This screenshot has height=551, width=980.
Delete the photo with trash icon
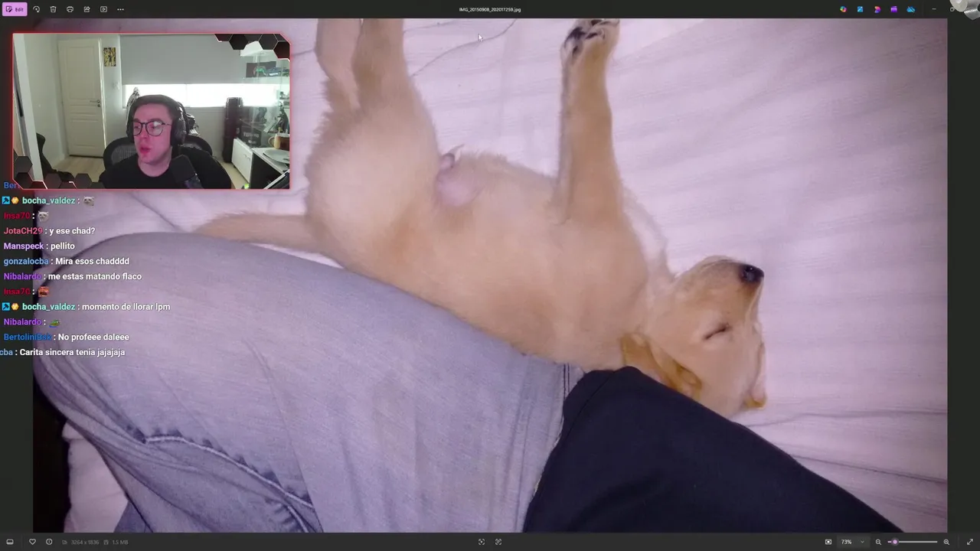[53, 9]
